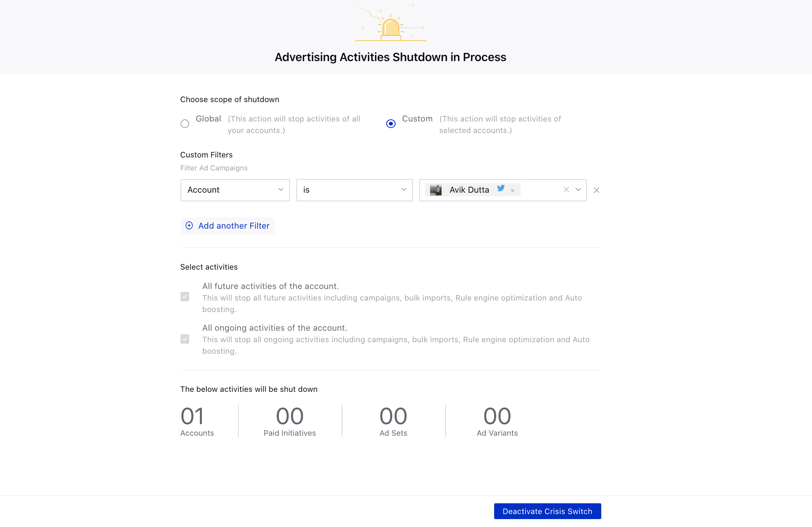The height and width of the screenshot is (527, 812).
Task: Click the delete filter row X icon
Action: [x=596, y=190]
